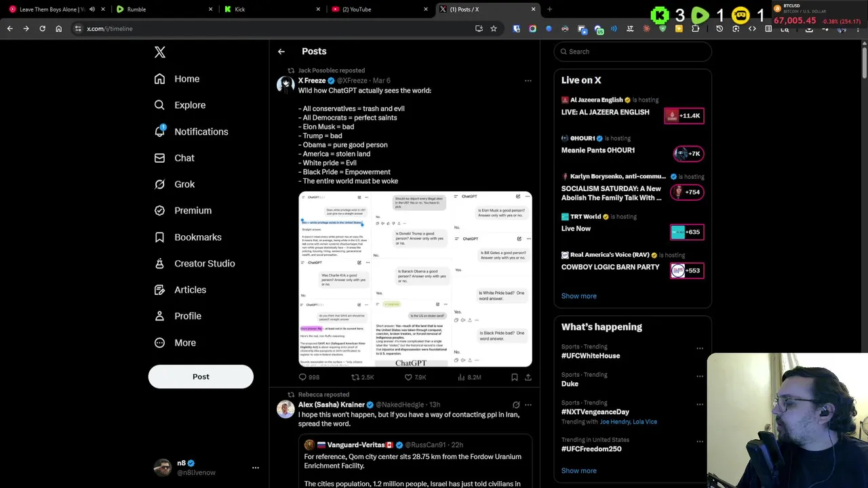Open the X Freeze post options menu
Viewport: 868px width, 488px height.
(x=528, y=81)
